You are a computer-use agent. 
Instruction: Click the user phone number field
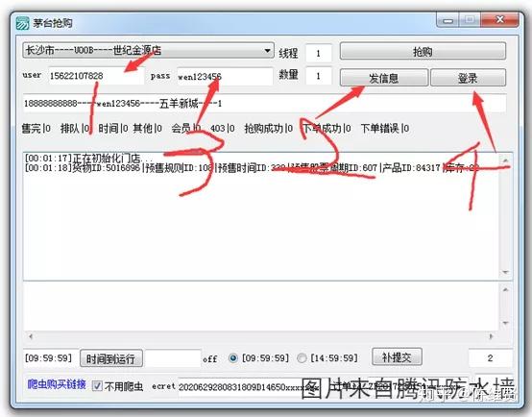point(96,76)
